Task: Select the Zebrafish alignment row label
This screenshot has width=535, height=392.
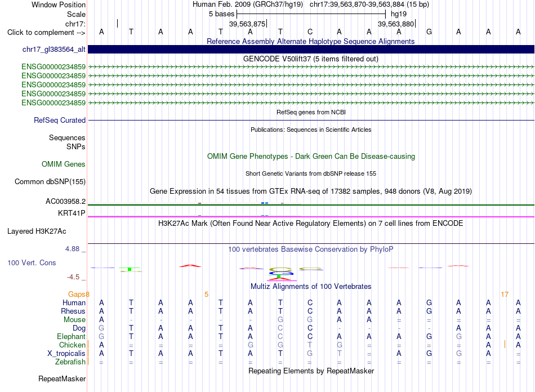Action: coord(70,362)
